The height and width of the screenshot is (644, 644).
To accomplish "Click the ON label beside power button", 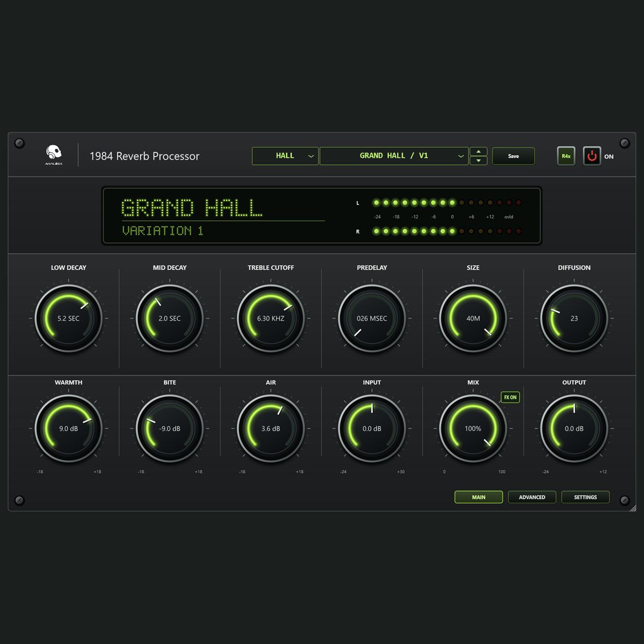I will coord(609,157).
